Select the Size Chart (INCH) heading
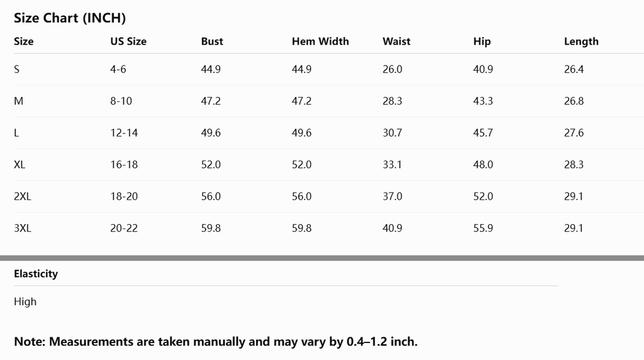The width and height of the screenshot is (644, 360). [70, 18]
